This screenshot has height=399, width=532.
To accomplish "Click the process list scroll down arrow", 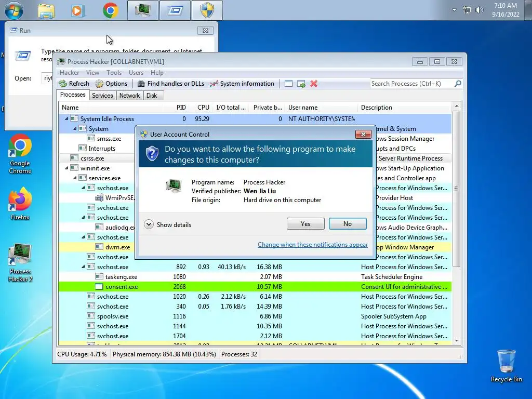I will pyautogui.click(x=456, y=341).
